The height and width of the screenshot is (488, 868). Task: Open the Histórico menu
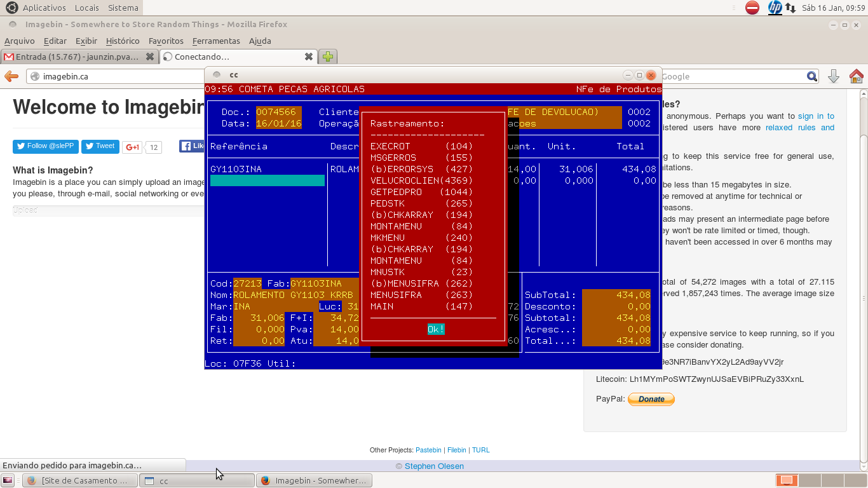pos(123,41)
